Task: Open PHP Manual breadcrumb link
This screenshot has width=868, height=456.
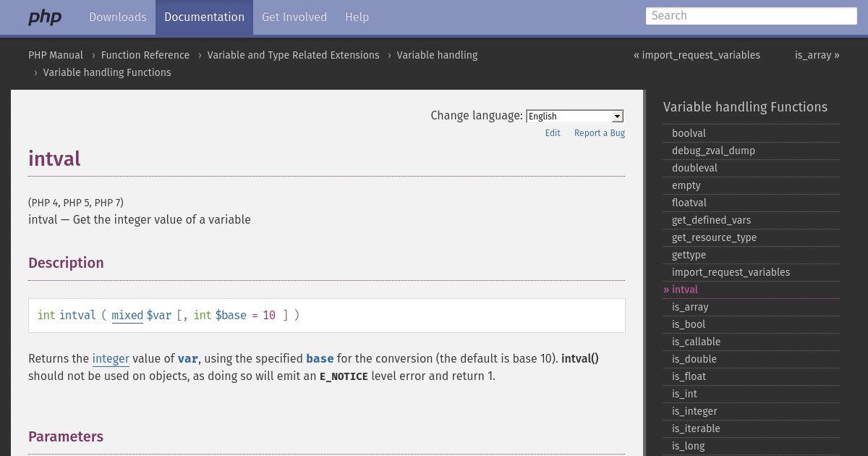Action: click(56, 55)
